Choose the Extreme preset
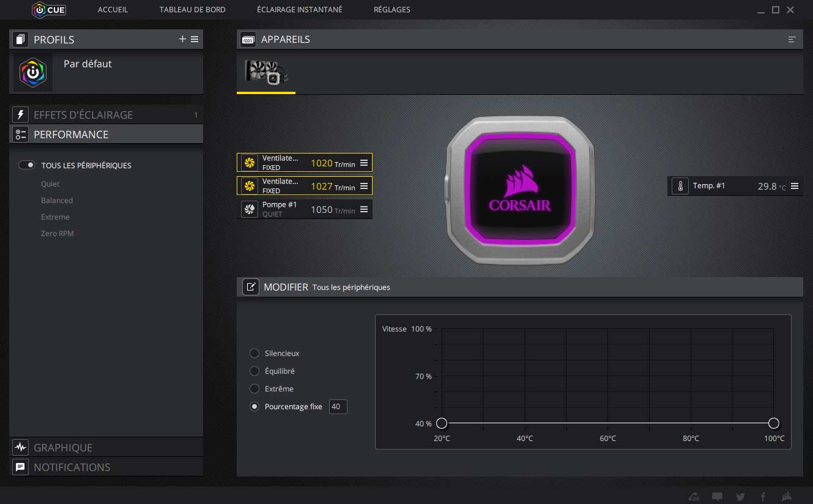The image size is (813, 504). [x=55, y=217]
